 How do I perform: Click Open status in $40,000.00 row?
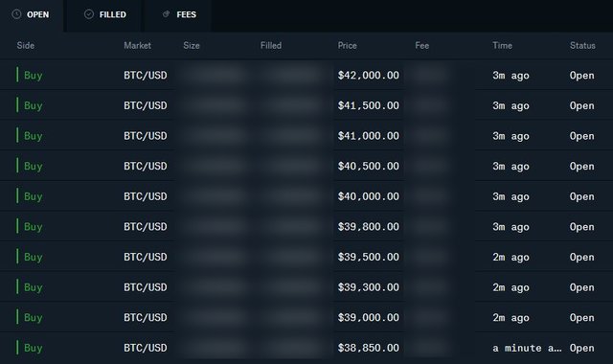point(581,196)
